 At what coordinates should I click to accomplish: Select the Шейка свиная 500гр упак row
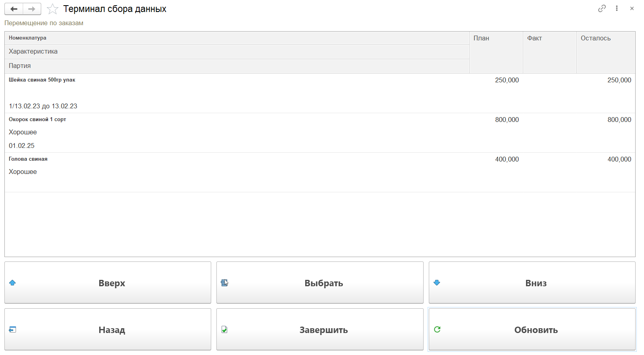[42, 80]
